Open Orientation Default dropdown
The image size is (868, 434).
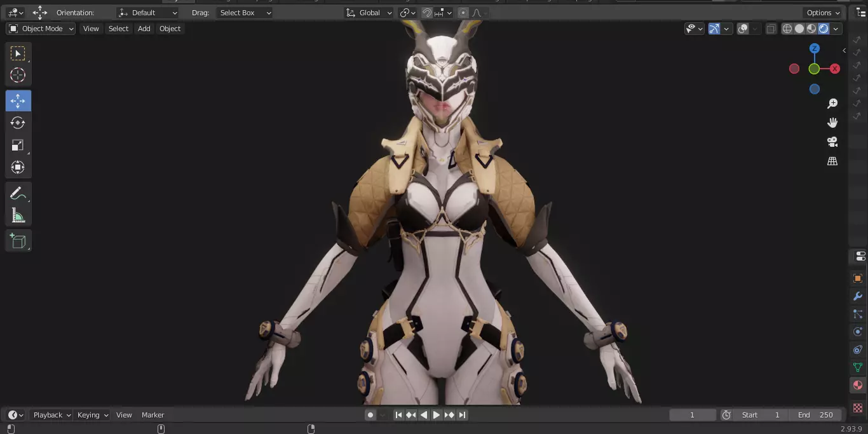pos(148,13)
